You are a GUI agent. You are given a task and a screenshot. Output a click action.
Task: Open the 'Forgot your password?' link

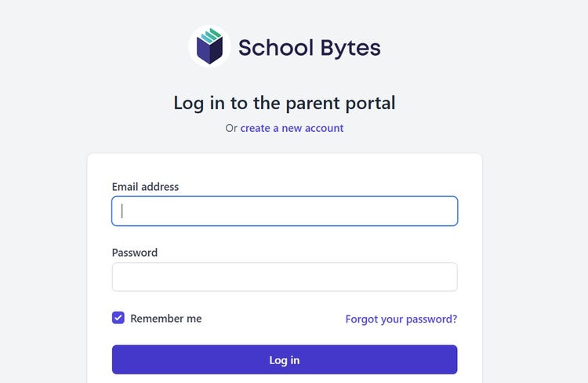click(x=401, y=319)
